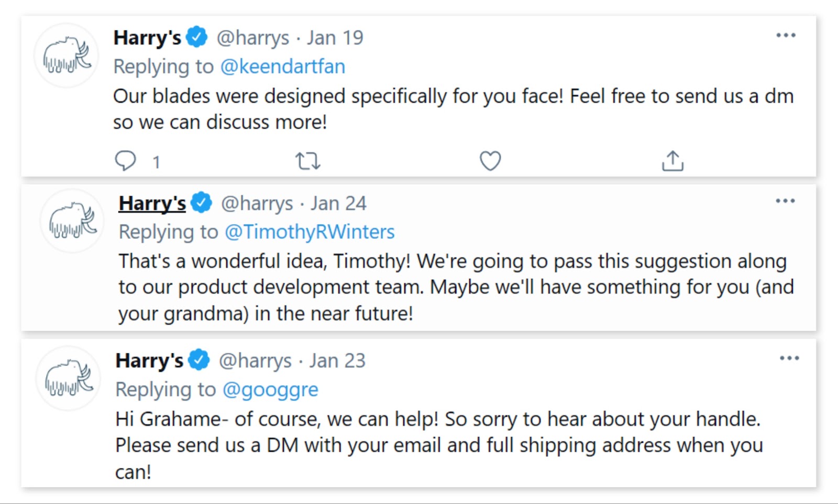Share the Jan 19 tweet

[x=672, y=161]
